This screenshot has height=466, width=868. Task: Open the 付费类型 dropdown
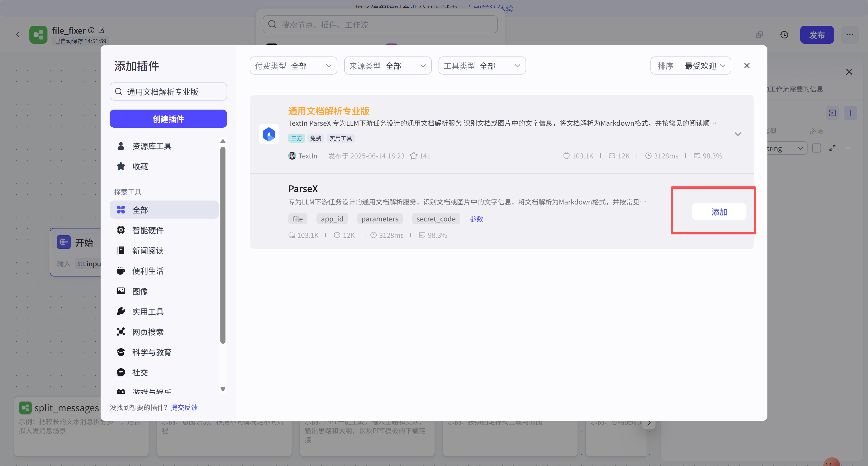(293, 66)
